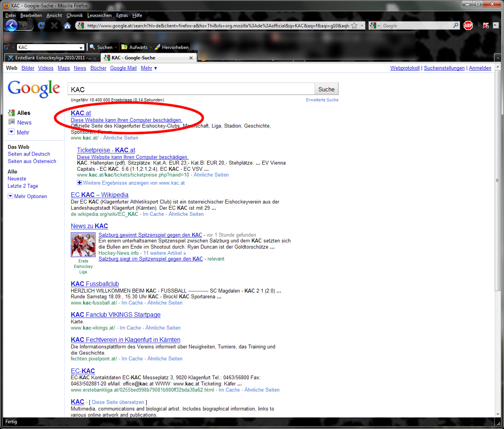Close the KAC - Google-Suche tab

[x=191, y=58]
